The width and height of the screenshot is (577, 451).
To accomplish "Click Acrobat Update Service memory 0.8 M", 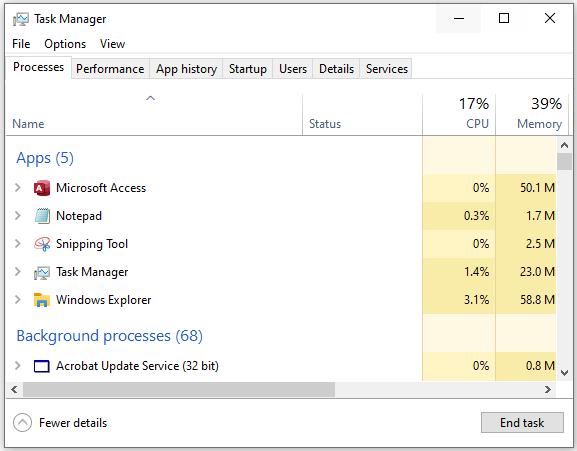I will 540,366.
